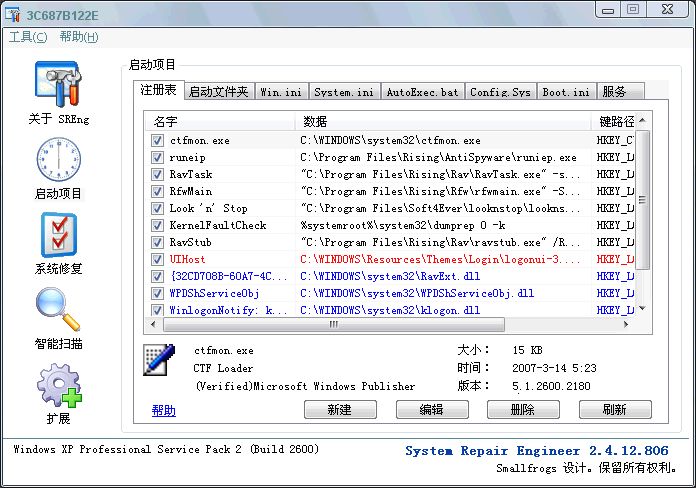Toggle the RavTask checkbox
The height and width of the screenshot is (488, 696).
157,175
